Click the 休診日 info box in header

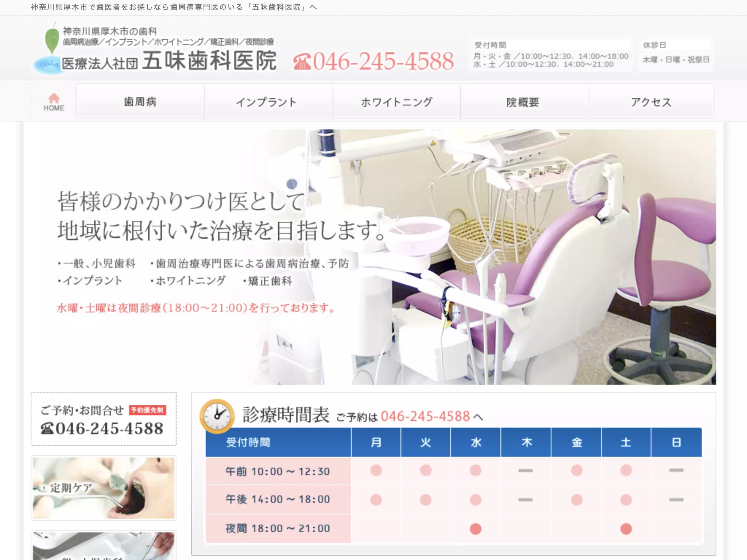click(676, 54)
